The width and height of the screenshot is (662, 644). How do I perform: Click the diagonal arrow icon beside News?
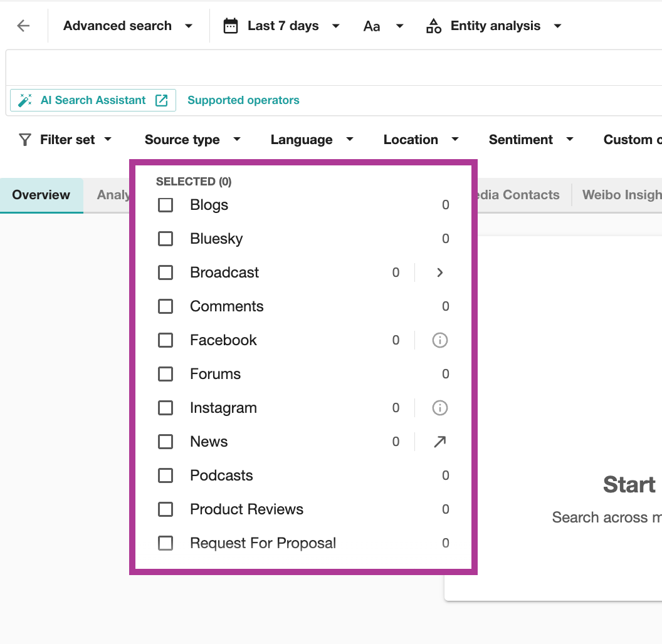click(x=439, y=442)
